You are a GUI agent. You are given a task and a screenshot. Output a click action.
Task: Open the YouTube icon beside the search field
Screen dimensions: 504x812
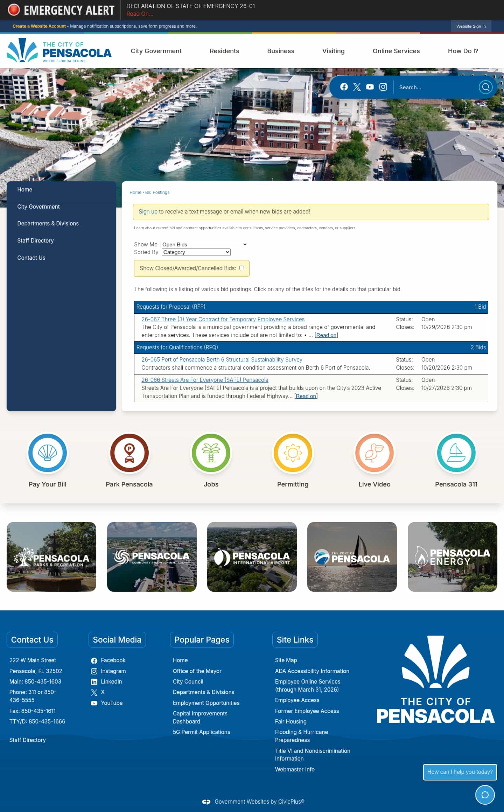point(370,87)
